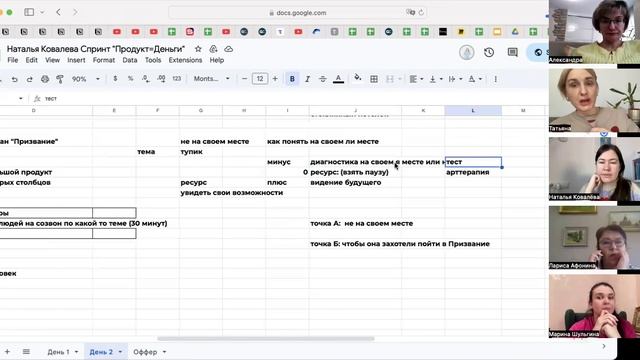Open more number formats (123)
This screenshot has height=360, width=640.
coord(177,79)
